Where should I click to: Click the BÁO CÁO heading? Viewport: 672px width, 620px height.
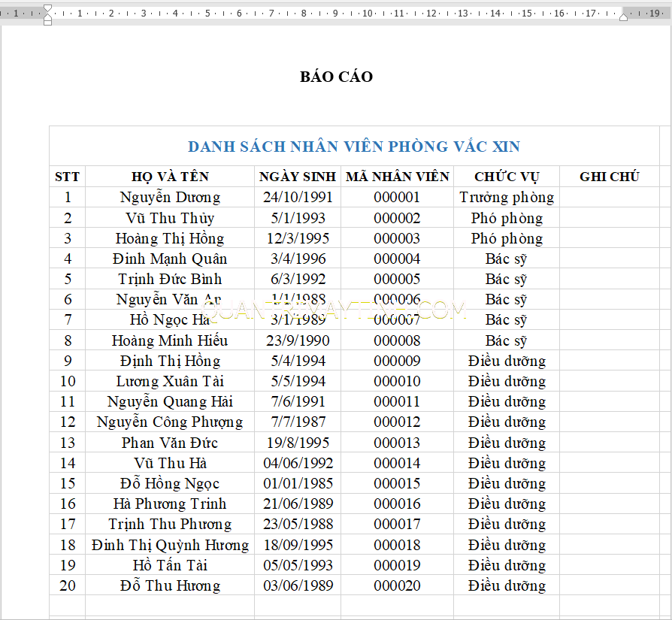337,77
